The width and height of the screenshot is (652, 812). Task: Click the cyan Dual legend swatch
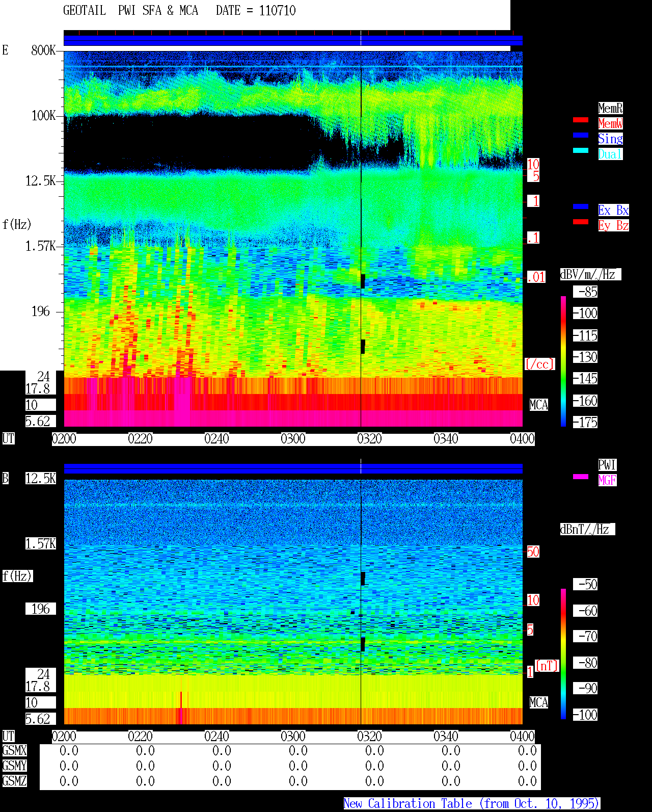tap(581, 150)
